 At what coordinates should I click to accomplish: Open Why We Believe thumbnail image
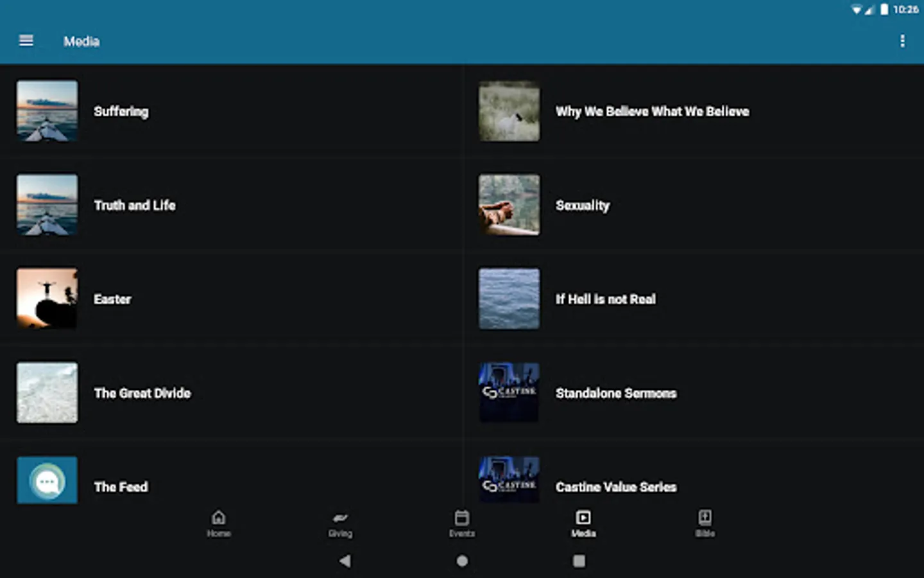[x=509, y=111]
